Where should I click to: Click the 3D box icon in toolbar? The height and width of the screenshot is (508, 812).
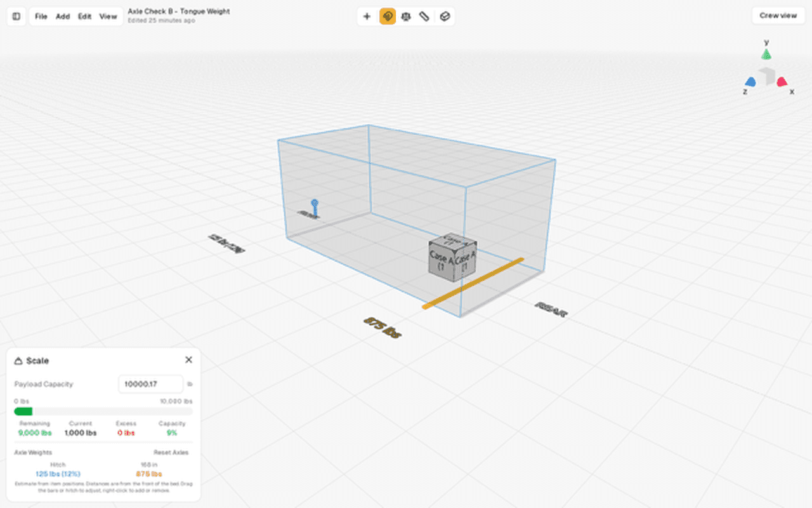(445, 17)
